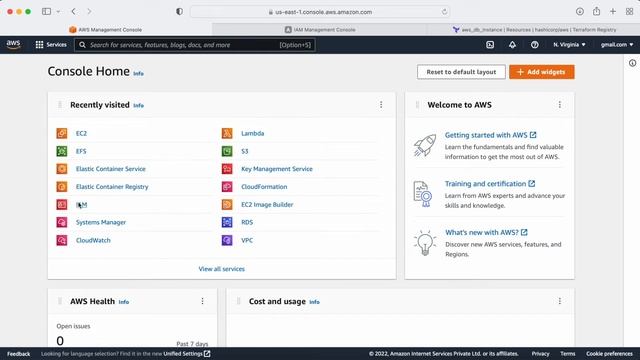
Task: Open Cost and usage widget options menu
Action: pyautogui.click(x=560, y=301)
